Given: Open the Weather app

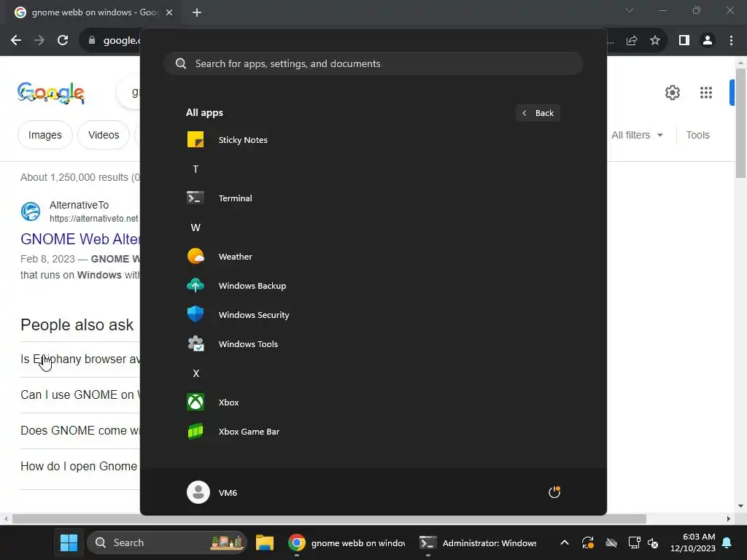Looking at the screenshot, I should point(373,256).
